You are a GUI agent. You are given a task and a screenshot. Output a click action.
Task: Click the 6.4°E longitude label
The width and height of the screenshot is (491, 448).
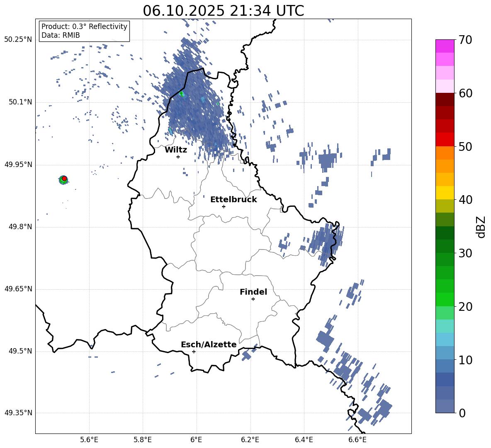[x=304, y=440]
